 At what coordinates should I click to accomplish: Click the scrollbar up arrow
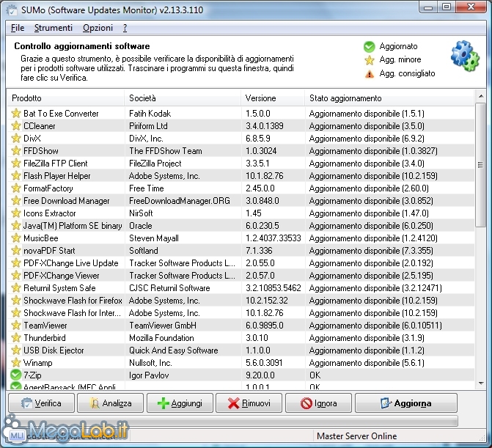[481, 96]
